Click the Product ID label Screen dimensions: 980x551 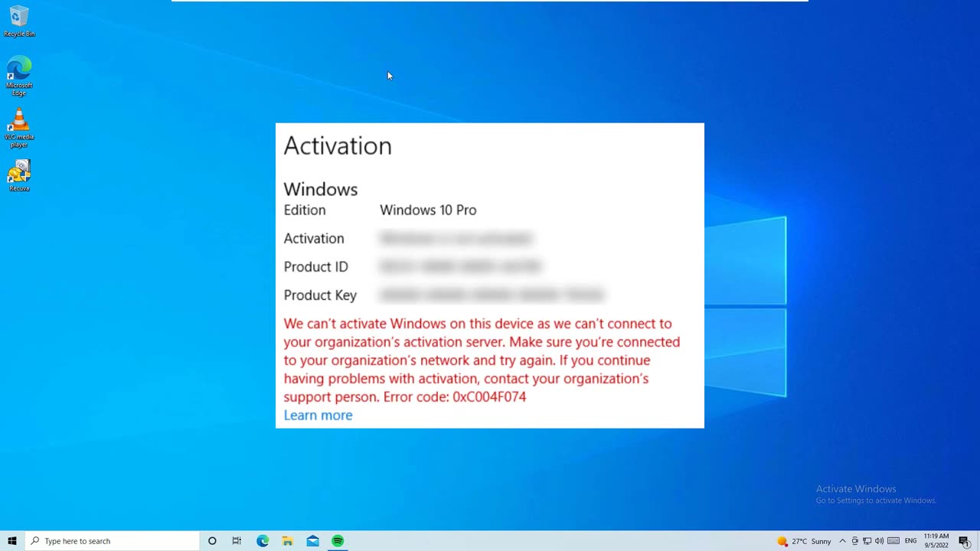[315, 267]
